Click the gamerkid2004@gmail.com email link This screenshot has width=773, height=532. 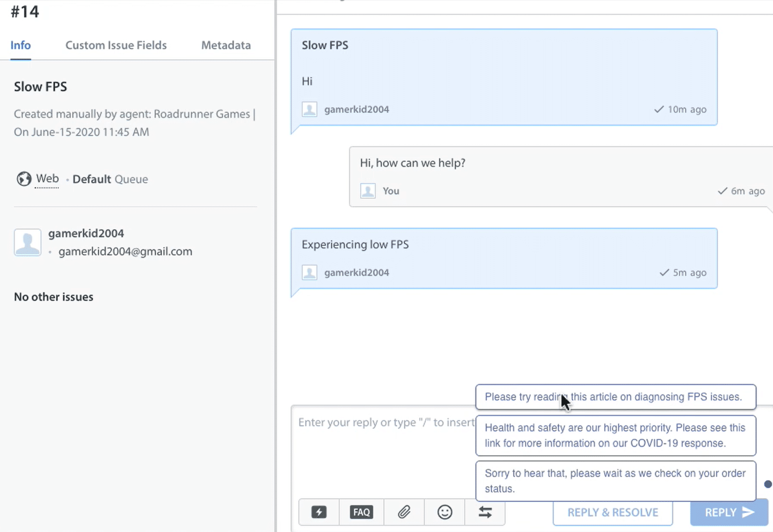coord(125,251)
